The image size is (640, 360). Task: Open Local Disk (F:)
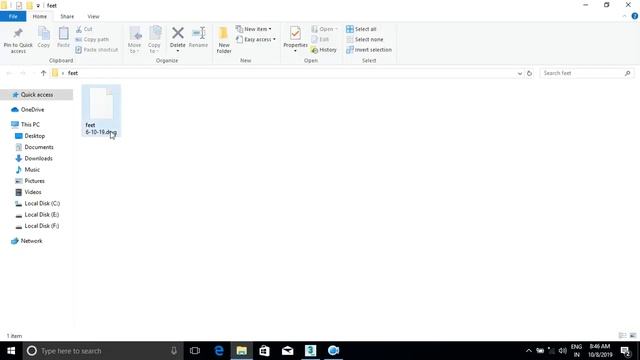pos(42,226)
